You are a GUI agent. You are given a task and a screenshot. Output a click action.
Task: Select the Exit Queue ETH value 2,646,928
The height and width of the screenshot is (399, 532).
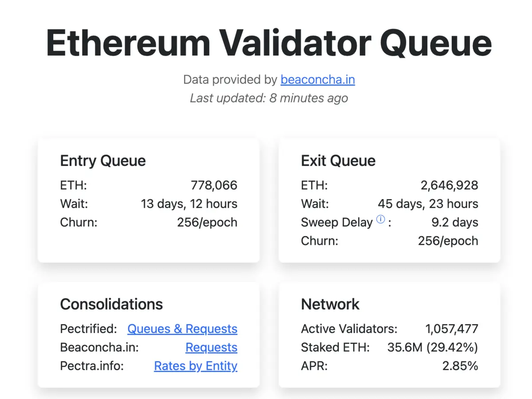point(449,185)
